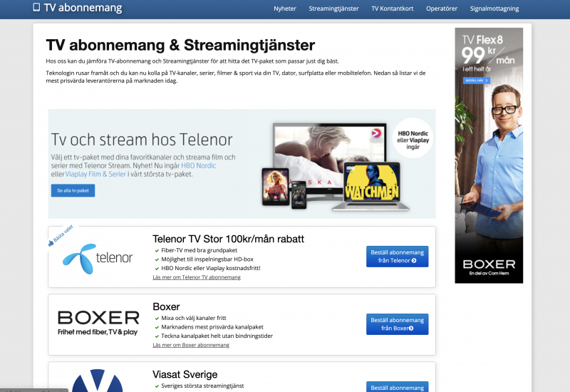The image size is (570, 392).
Task: Click checkmark beside Fiber-TV med bra grundpaket
Action: tap(157, 251)
